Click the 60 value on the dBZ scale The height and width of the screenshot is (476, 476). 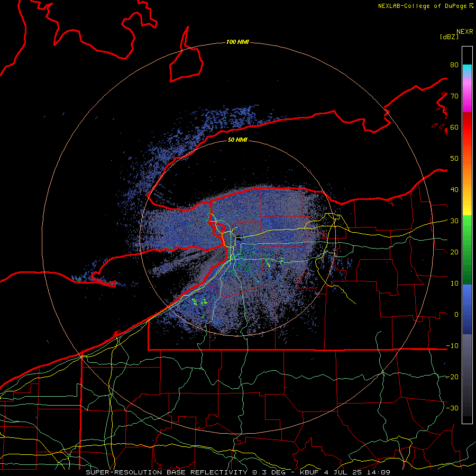click(x=454, y=127)
